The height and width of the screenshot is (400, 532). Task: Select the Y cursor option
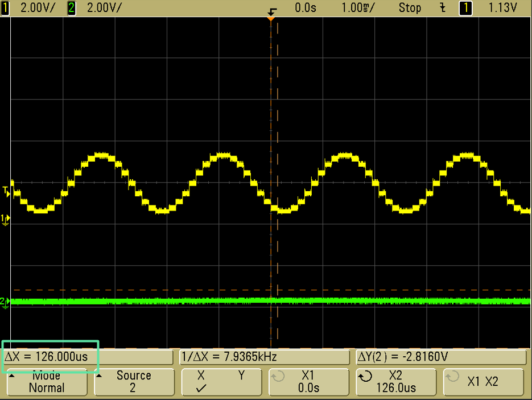point(241,377)
